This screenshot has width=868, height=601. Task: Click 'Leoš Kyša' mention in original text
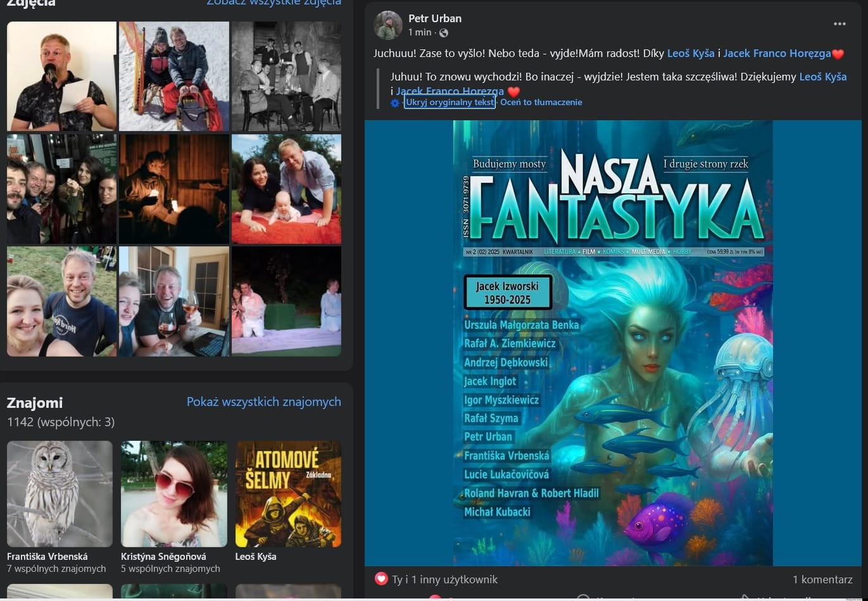(691, 54)
